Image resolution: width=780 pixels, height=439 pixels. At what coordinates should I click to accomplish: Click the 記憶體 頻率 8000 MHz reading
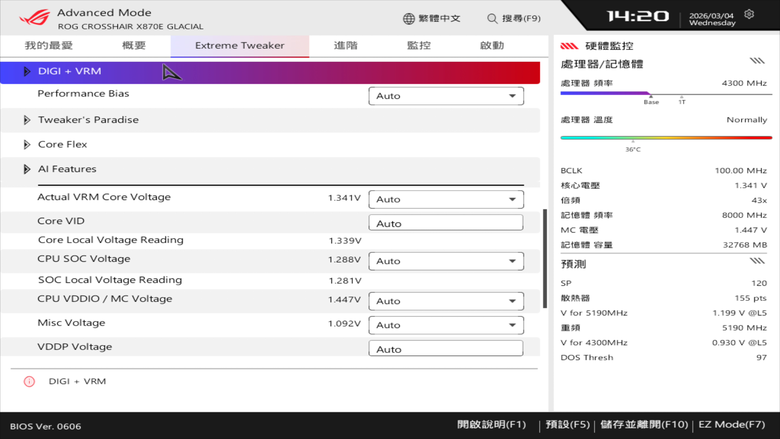(664, 215)
